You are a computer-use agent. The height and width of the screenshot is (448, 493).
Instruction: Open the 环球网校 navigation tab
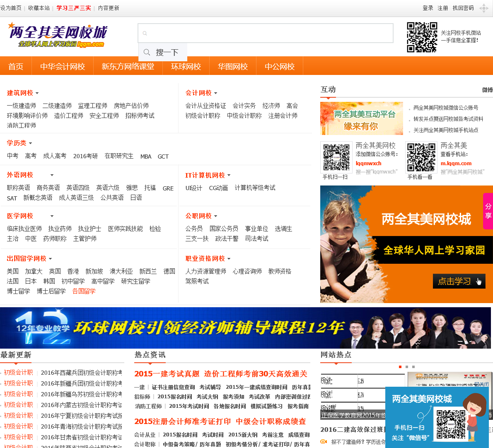[186, 67]
